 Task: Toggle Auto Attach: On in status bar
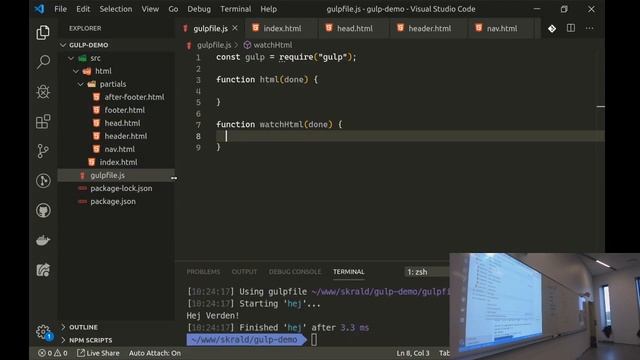tap(155, 353)
